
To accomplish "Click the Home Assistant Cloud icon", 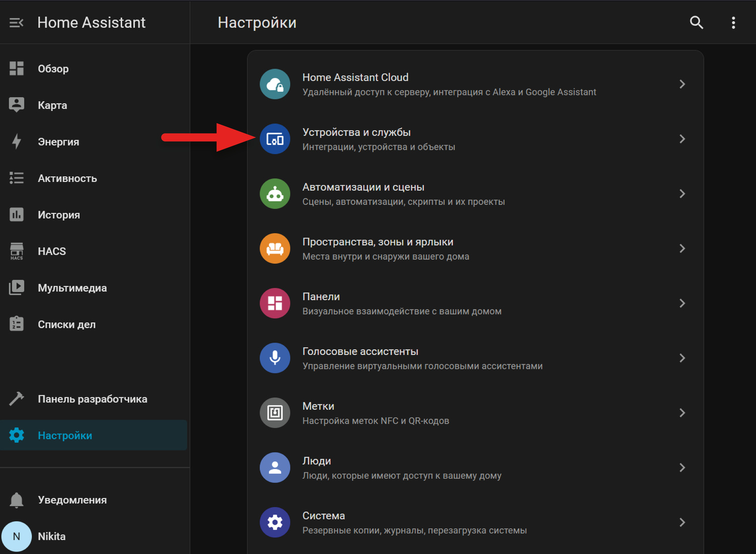I will coord(275,84).
